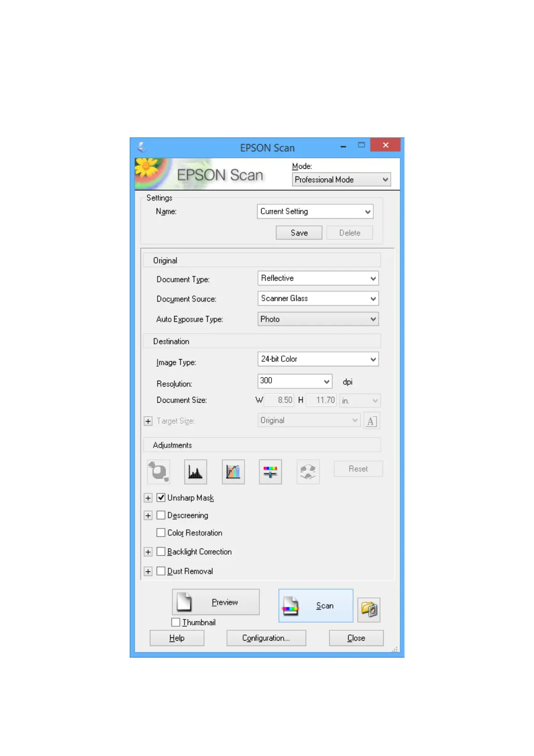Click the Target Size orientation icon
The height and width of the screenshot is (756, 534).
(x=371, y=421)
